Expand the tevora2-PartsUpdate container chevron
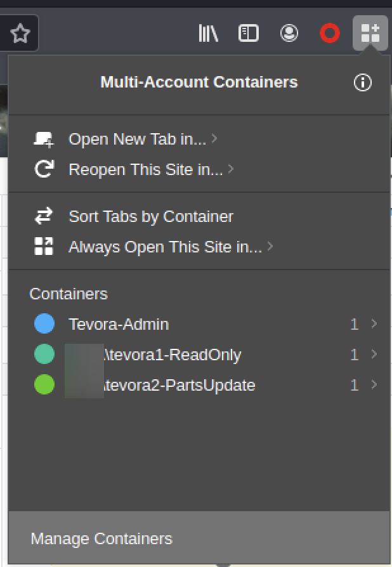Screen dimensions: 392x567 (374, 384)
